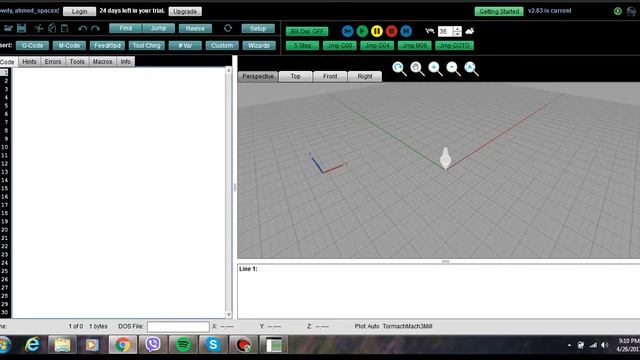The width and height of the screenshot is (640, 360).
Task: Click the S-Step button
Action: [x=302, y=45]
